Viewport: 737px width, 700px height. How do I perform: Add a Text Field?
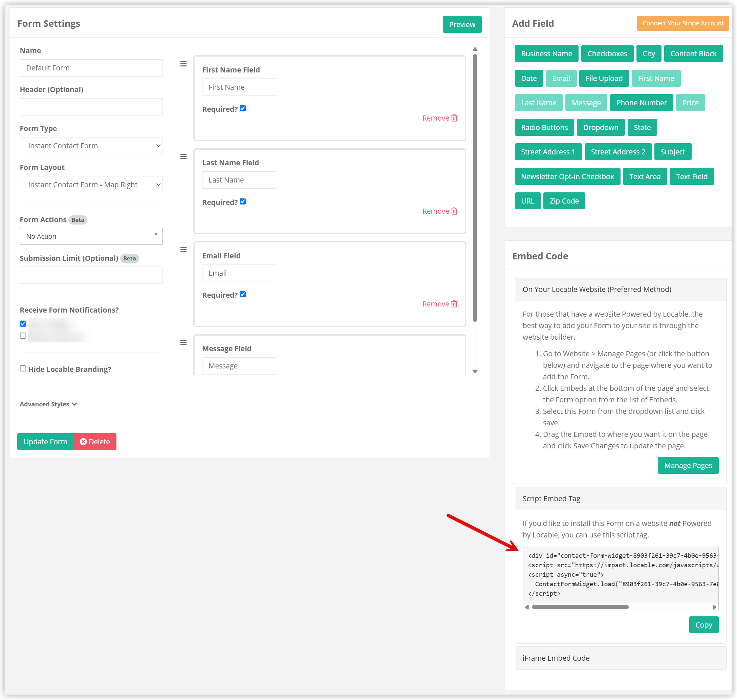(692, 176)
